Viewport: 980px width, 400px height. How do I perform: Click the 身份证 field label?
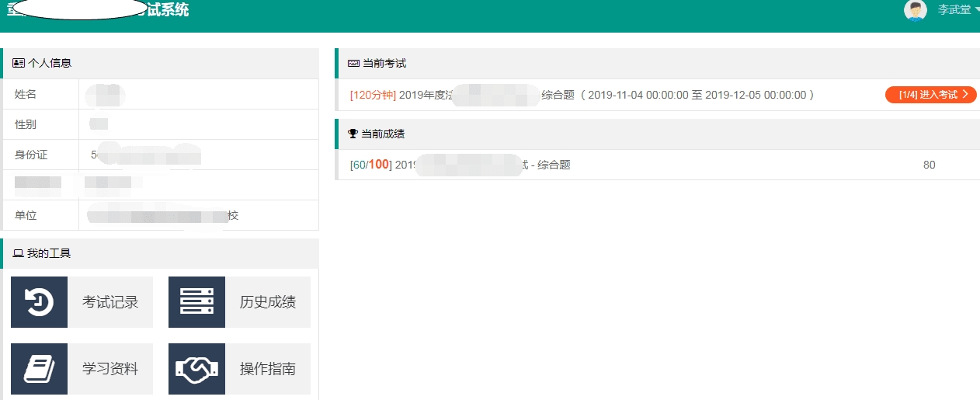(31, 155)
